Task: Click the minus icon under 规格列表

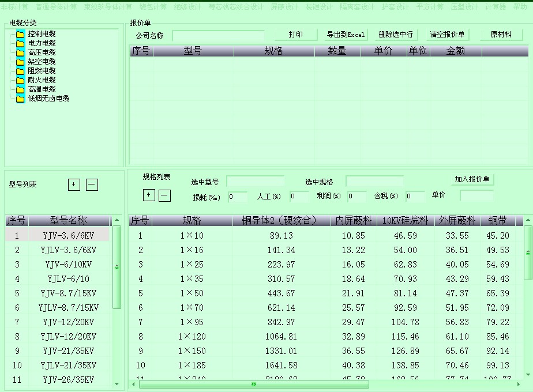Action: point(164,195)
